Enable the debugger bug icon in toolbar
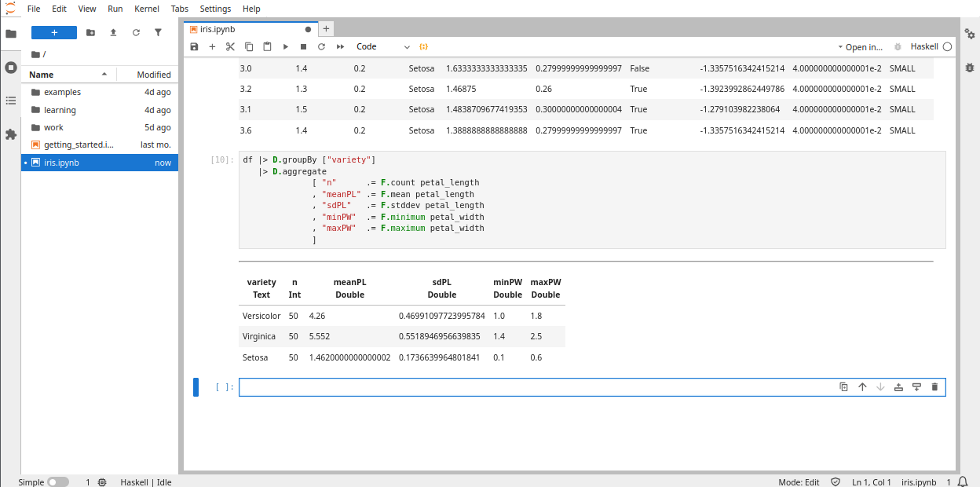 pos(898,47)
